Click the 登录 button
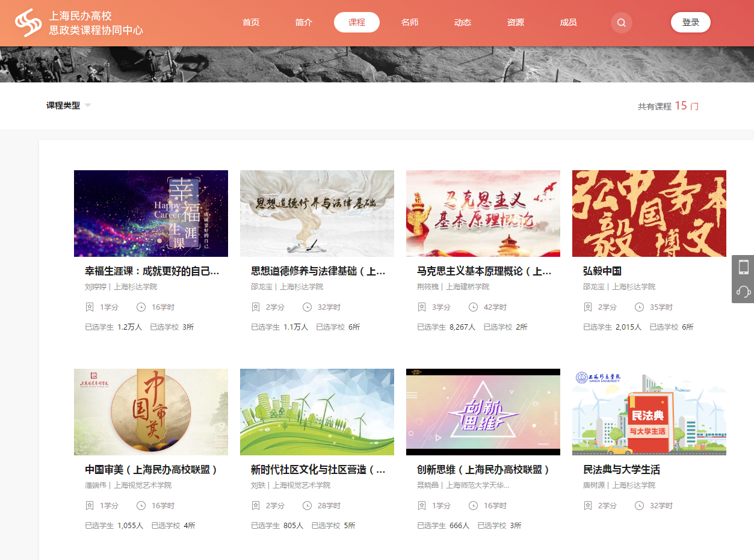Image resolution: width=754 pixels, height=560 pixels. (691, 22)
